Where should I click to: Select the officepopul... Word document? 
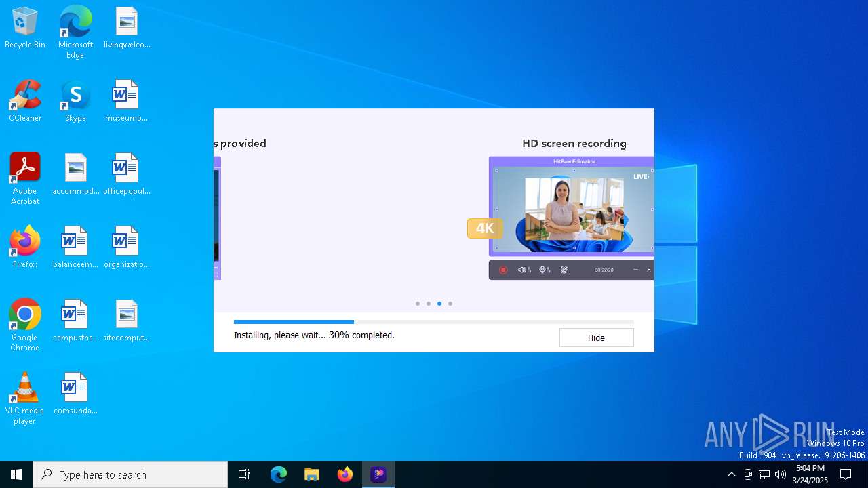[127, 175]
